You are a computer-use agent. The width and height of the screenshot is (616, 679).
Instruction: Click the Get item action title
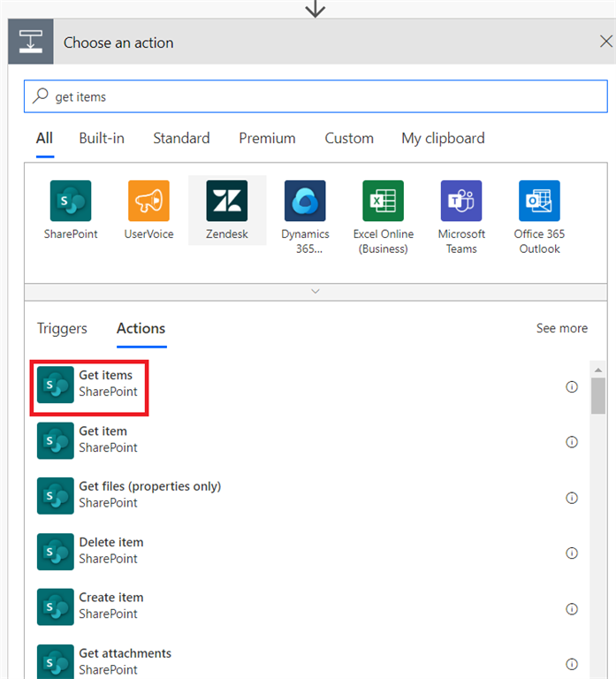103,431
